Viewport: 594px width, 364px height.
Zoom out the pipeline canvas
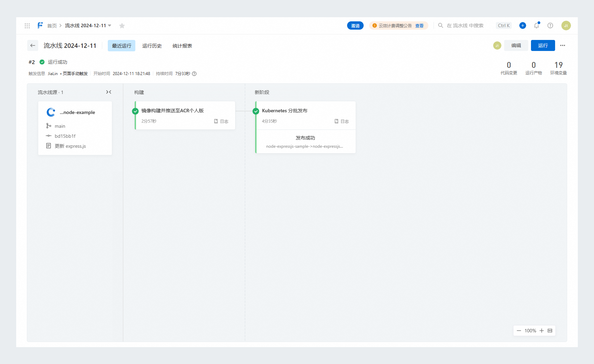tap(519, 331)
